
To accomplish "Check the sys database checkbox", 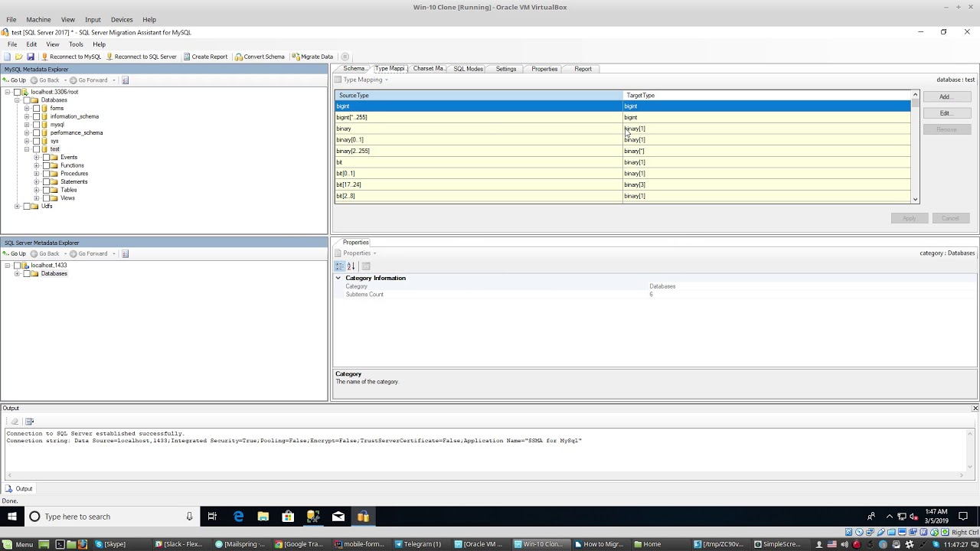I will pyautogui.click(x=36, y=141).
